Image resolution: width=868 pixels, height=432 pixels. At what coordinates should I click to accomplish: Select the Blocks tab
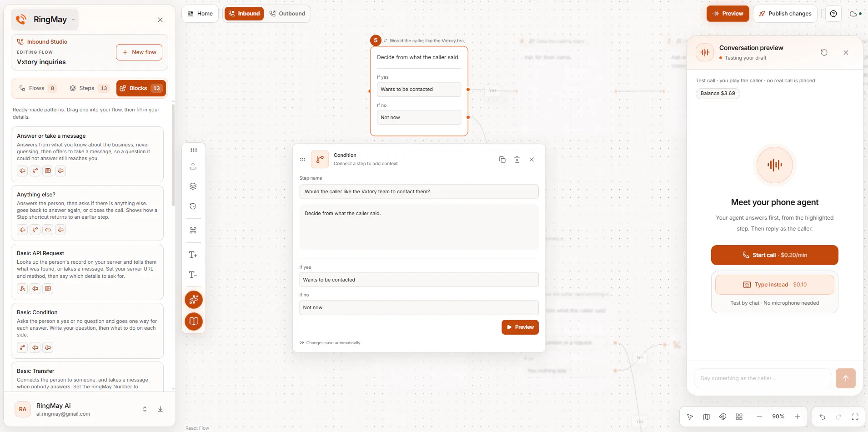click(141, 88)
